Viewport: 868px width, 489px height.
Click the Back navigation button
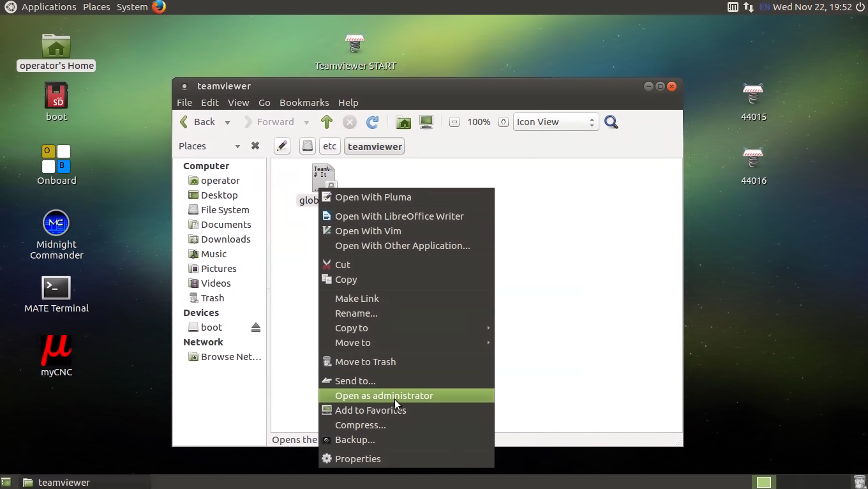pos(198,122)
